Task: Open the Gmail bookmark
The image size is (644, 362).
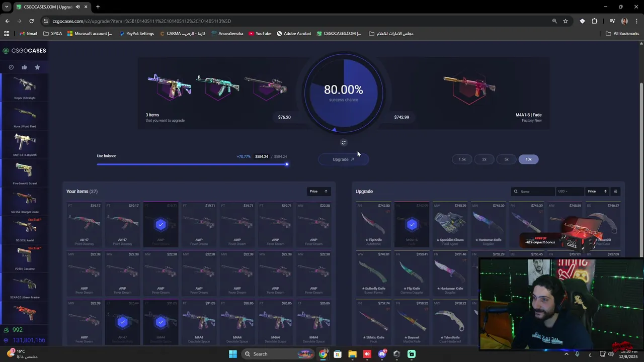Action: click(x=28, y=34)
